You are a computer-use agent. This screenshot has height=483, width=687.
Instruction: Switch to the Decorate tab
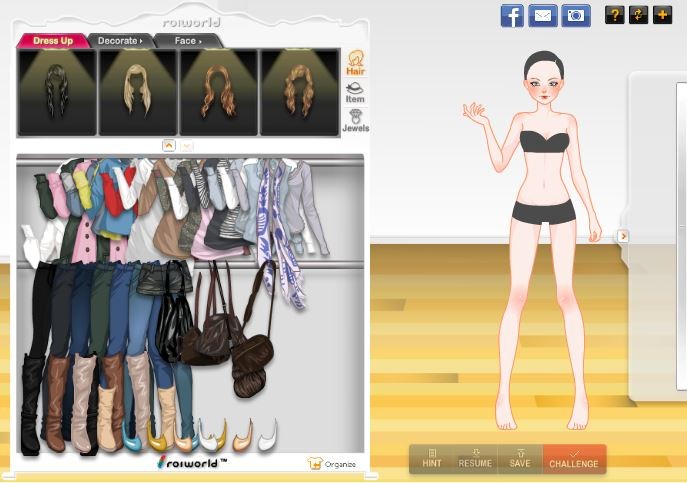(119, 41)
